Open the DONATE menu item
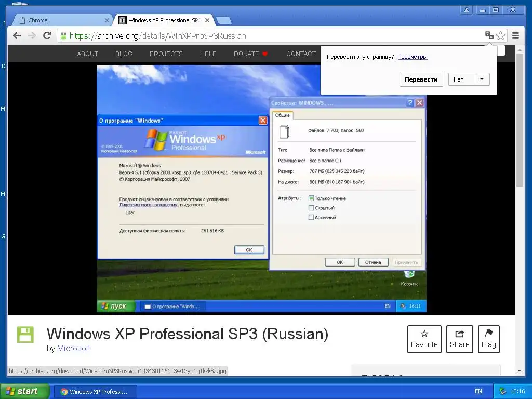This screenshot has height=399, width=532. click(x=250, y=54)
